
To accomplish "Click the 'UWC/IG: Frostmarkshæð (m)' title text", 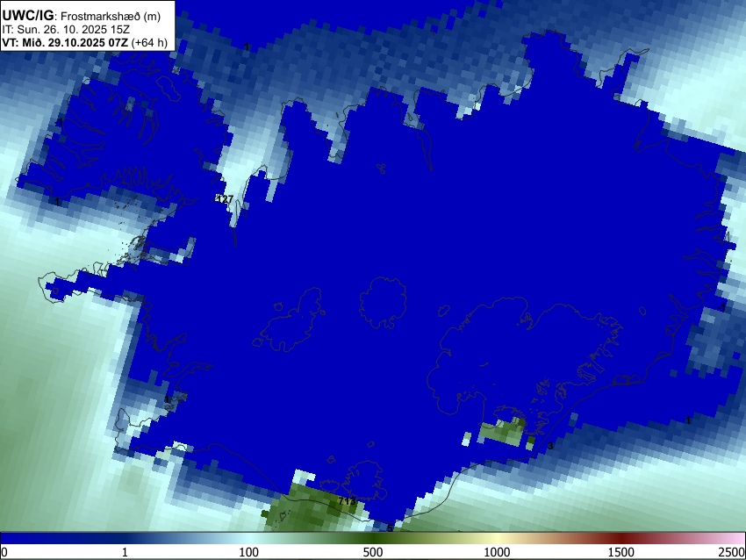I will (82, 16).
